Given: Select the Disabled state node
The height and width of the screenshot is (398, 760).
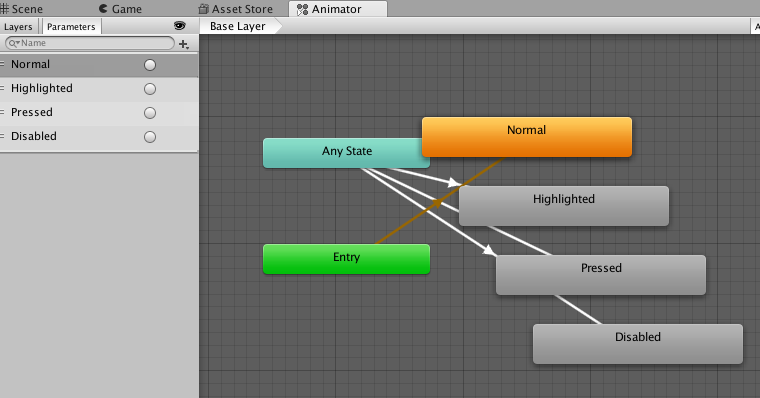Looking at the screenshot, I should 638,344.
